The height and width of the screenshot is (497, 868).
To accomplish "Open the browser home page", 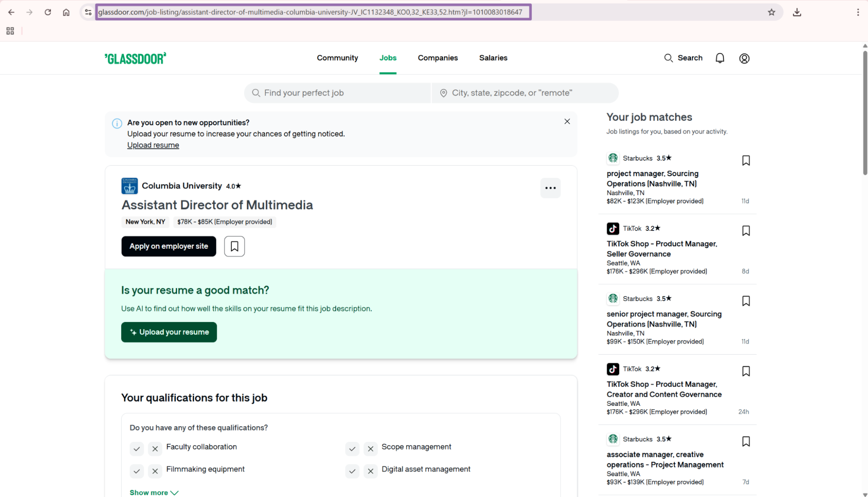I will (66, 12).
